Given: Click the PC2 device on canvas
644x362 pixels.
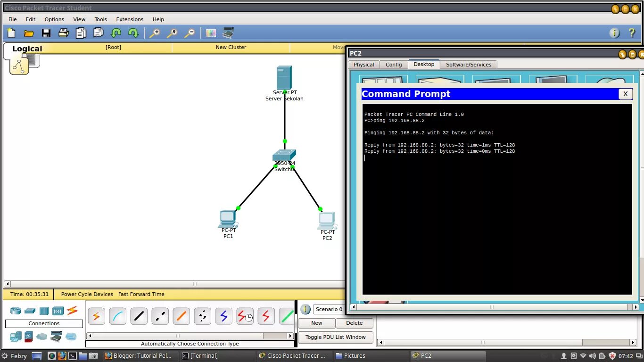Looking at the screenshot, I should click(x=327, y=221).
